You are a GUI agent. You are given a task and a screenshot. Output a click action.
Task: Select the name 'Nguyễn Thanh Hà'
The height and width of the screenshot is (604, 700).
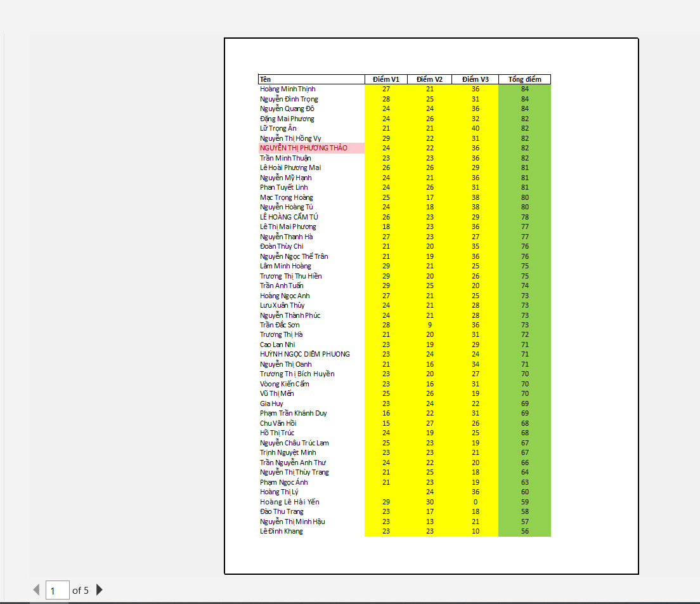286,236
